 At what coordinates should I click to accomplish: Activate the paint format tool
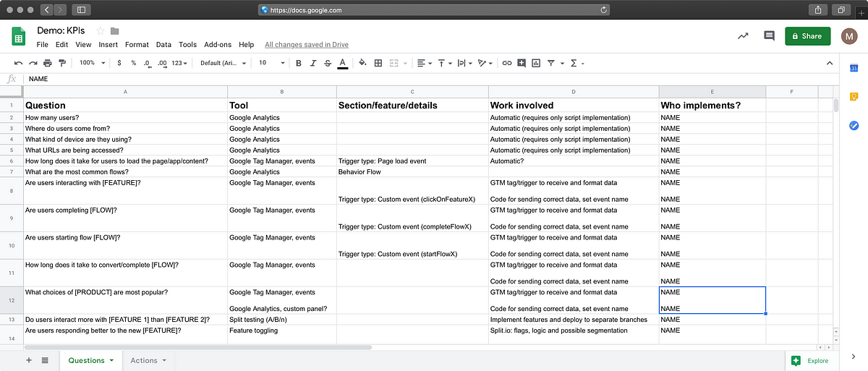click(x=62, y=63)
